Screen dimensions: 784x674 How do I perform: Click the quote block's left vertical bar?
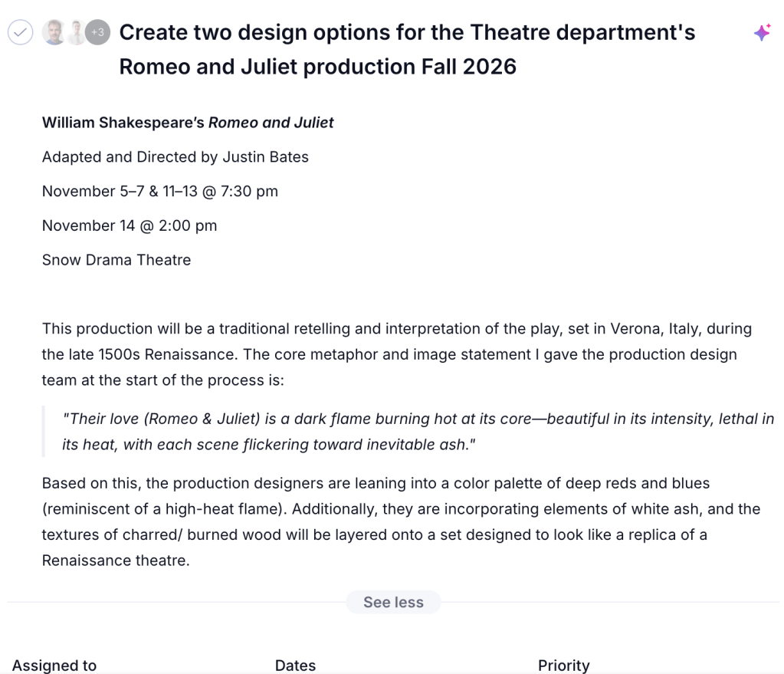44,432
